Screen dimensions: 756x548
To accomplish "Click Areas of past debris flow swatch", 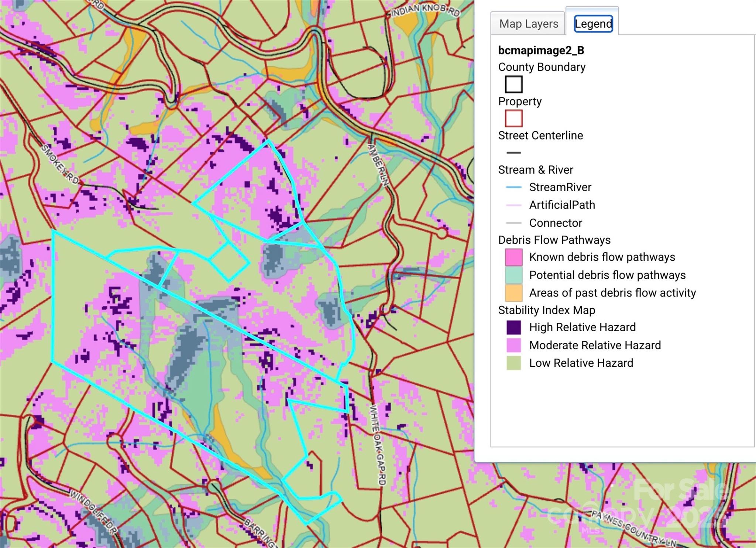I will coord(513,293).
